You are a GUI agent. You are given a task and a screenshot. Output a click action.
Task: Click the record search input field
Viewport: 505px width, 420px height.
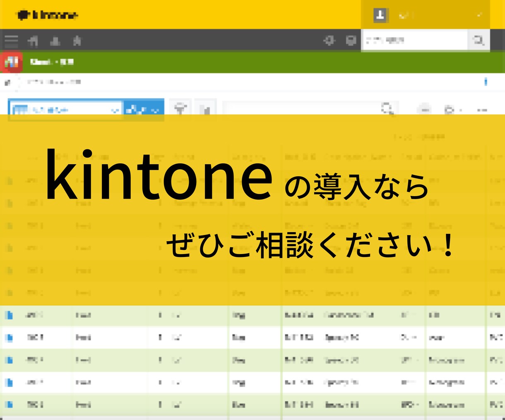coord(301,109)
